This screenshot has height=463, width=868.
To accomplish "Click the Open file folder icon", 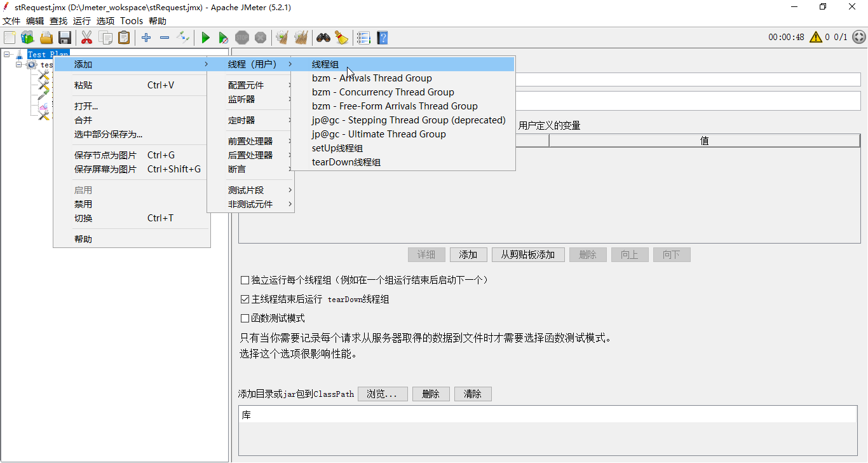I will (46, 38).
